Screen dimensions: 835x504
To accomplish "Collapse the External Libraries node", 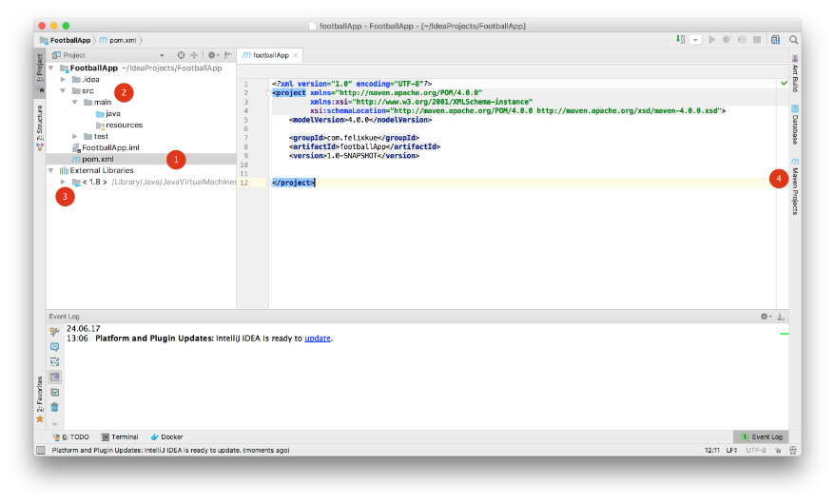I will coord(51,170).
